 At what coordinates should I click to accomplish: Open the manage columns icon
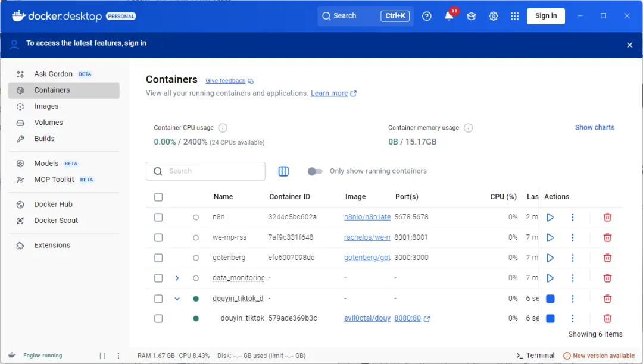(283, 171)
